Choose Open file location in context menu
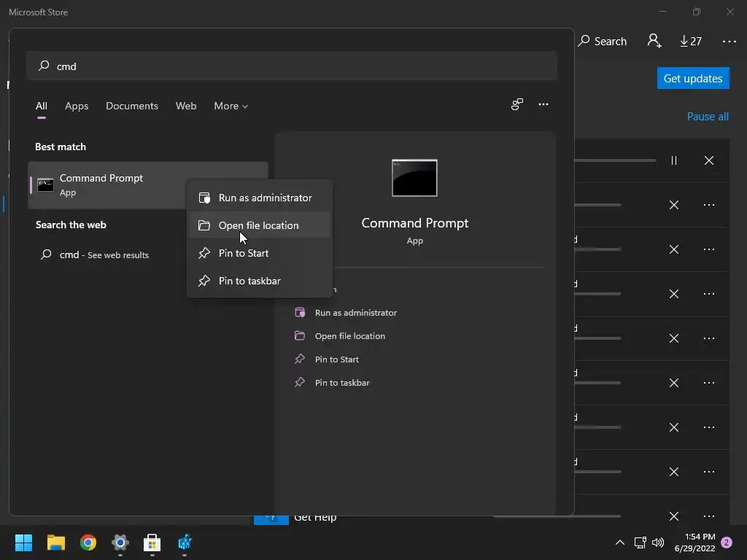Viewport: 747px width, 560px height. pos(260,225)
